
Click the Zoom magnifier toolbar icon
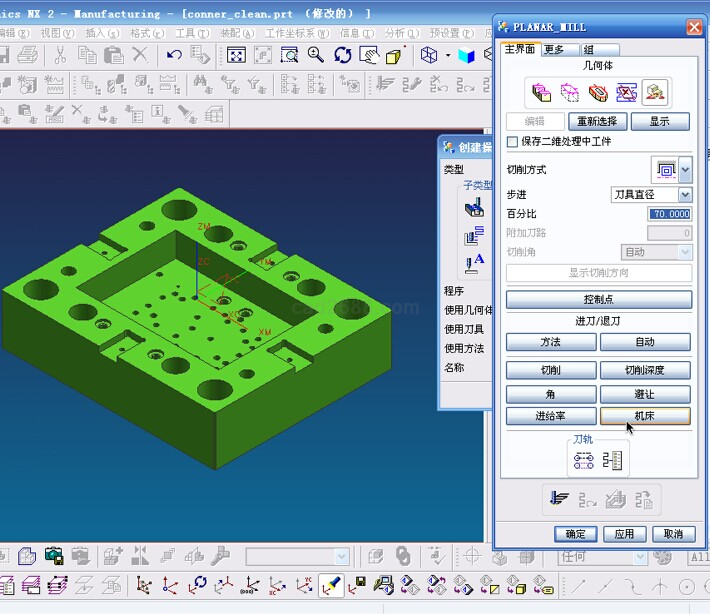(x=316, y=55)
